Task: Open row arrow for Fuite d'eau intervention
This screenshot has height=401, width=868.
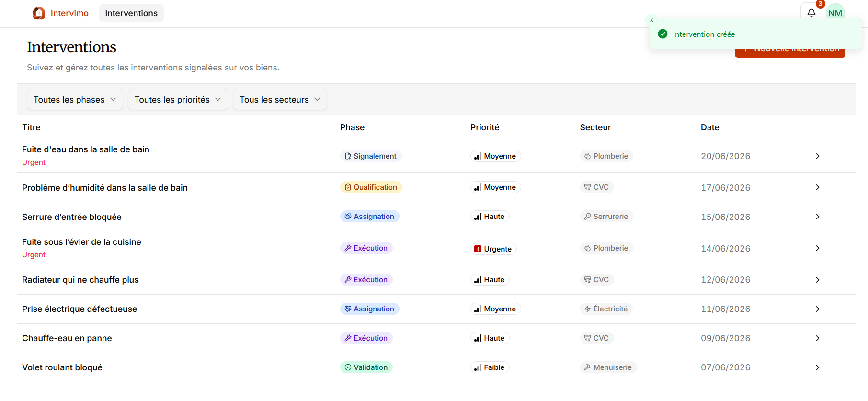Action: [817, 156]
